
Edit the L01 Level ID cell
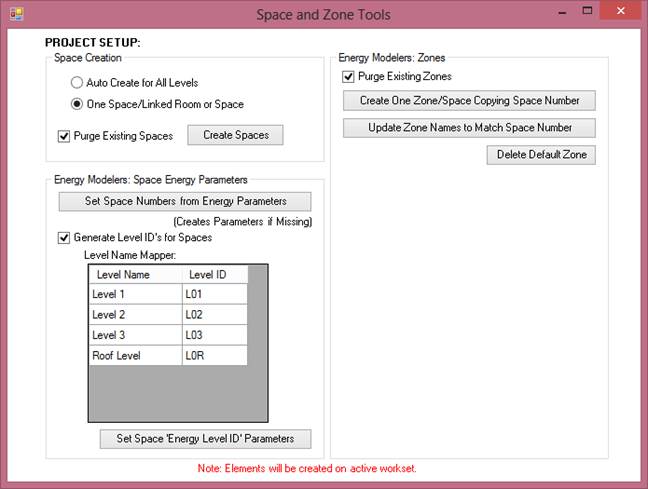(x=214, y=293)
